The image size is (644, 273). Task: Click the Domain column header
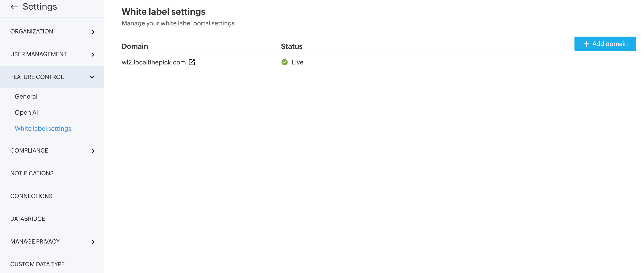pos(135,46)
